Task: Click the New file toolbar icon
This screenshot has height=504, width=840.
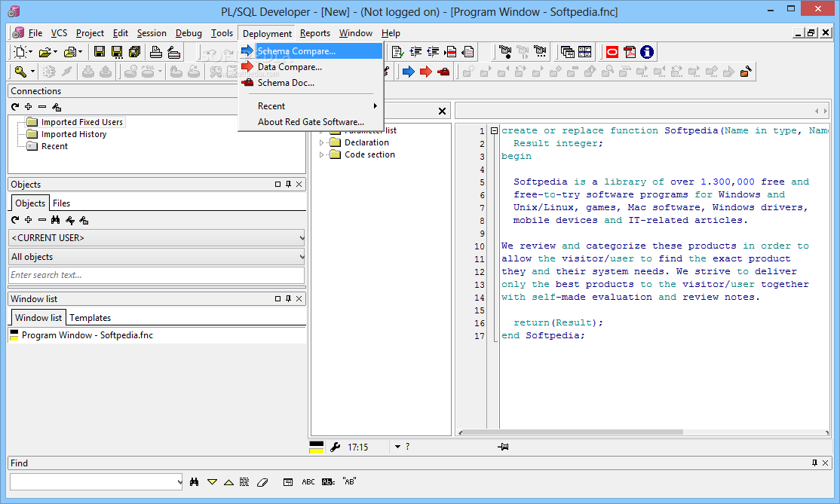Action: 20,52
